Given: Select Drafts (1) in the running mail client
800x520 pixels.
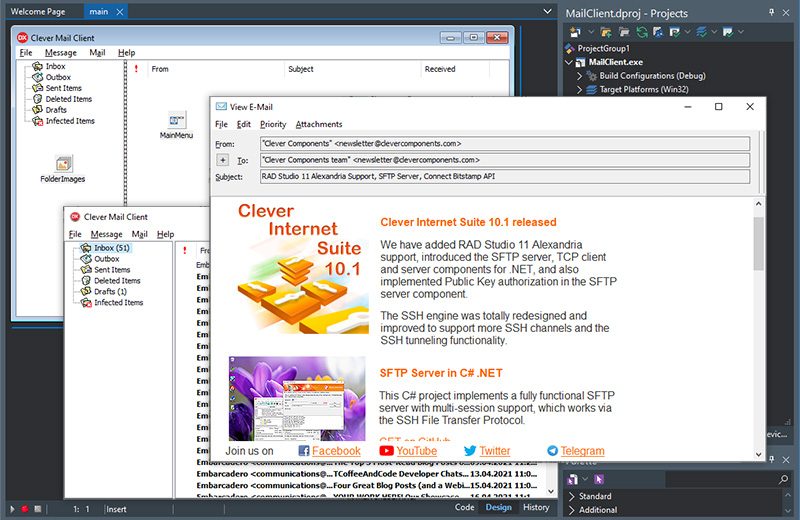Looking at the screenshot, I should [x=110, y=292].
